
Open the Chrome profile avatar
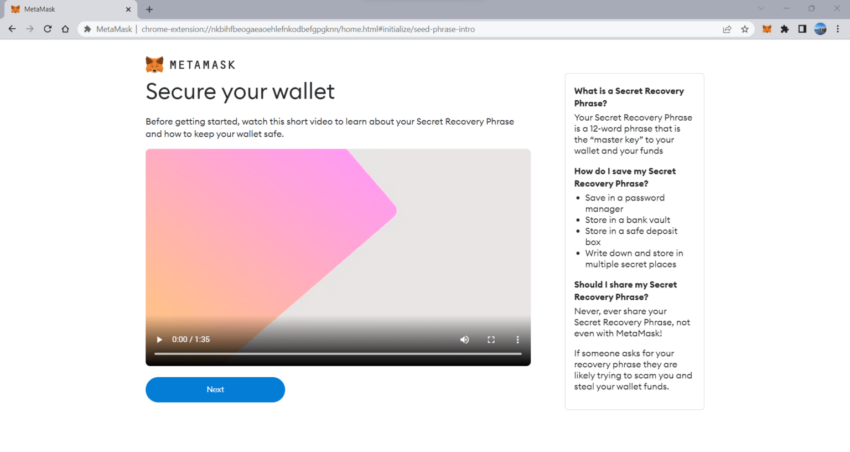click(x=820, y=29)
